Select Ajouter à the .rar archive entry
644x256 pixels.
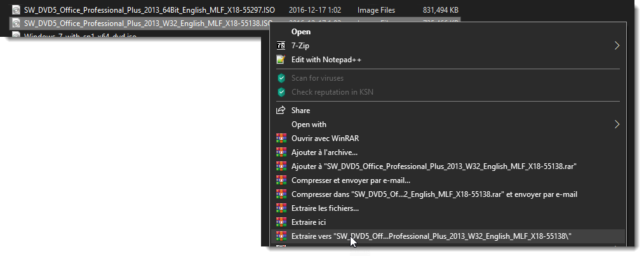point(434,166)
